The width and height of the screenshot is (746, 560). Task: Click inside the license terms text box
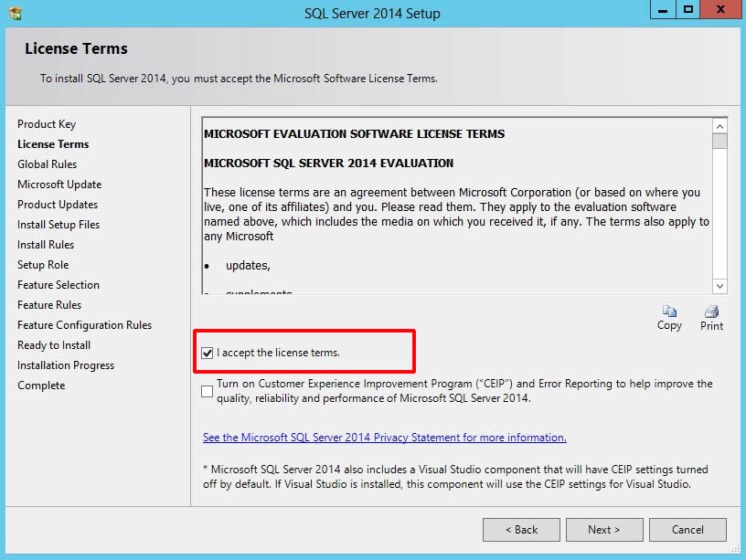[455, 210]
